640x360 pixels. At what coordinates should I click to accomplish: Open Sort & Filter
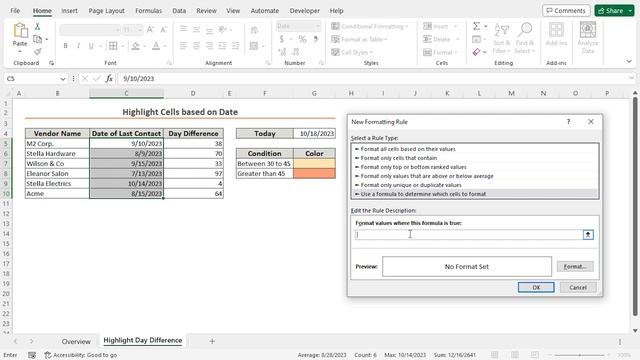coord(501,39)
